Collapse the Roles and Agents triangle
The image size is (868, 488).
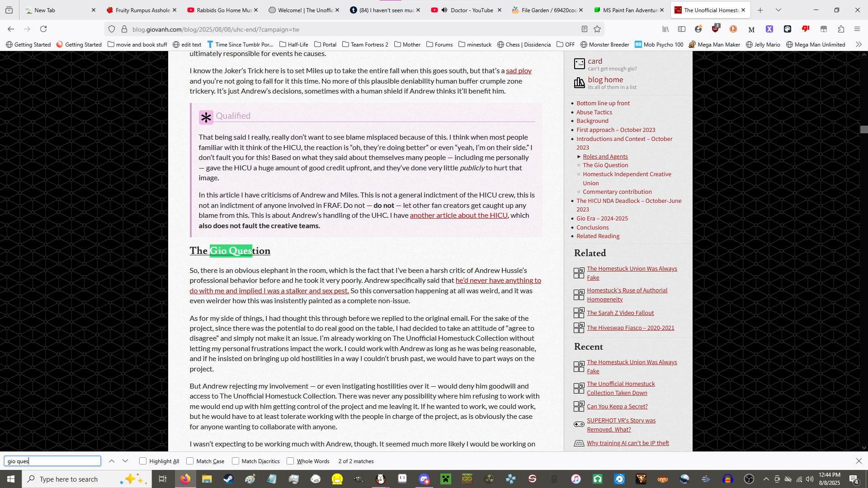(579, 156)
